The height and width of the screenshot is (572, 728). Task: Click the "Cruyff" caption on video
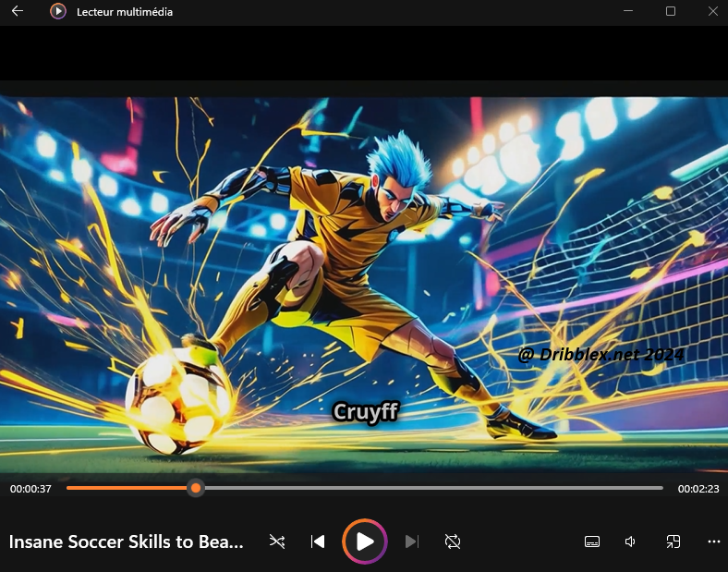click(x=365, y=411)
